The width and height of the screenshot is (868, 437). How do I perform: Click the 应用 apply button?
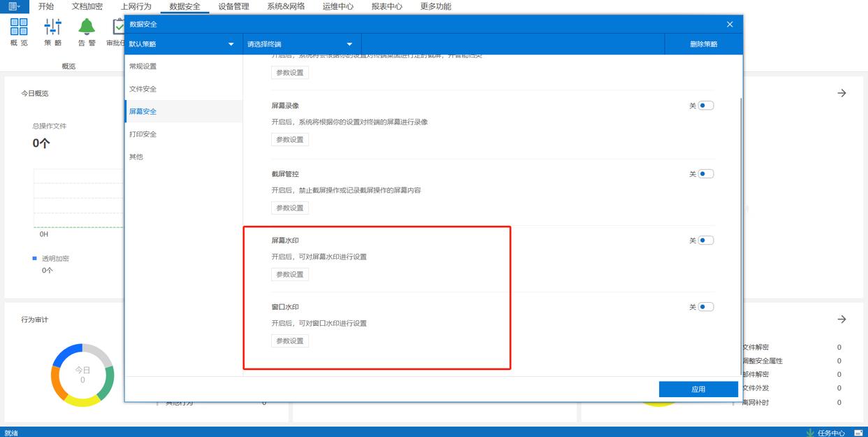pyautogui.click(x=698, y=389)
